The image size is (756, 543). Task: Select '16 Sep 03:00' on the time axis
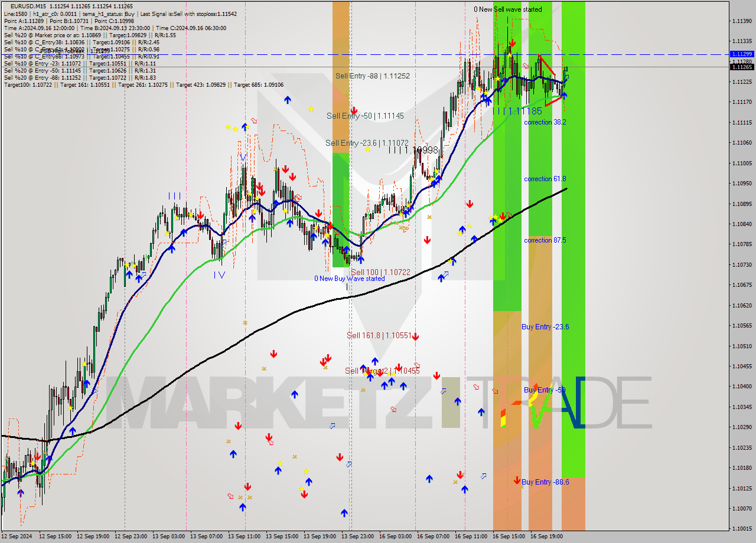[x=395, y=537]
